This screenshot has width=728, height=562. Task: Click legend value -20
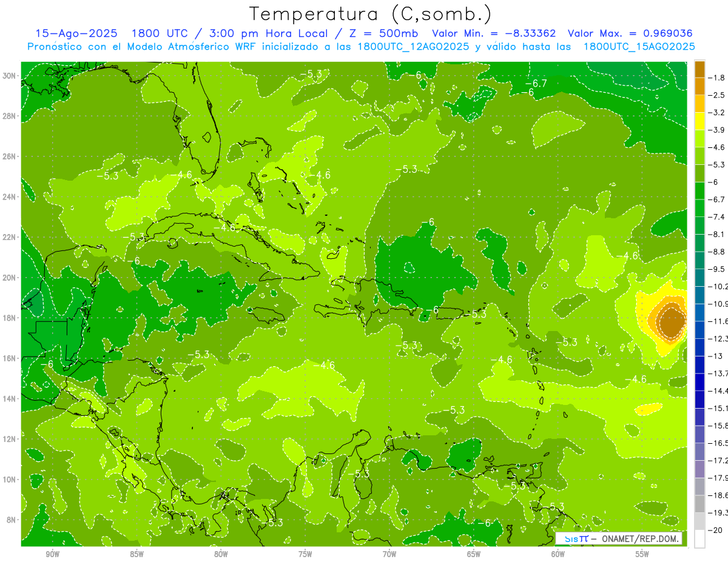tap(716, 530)
